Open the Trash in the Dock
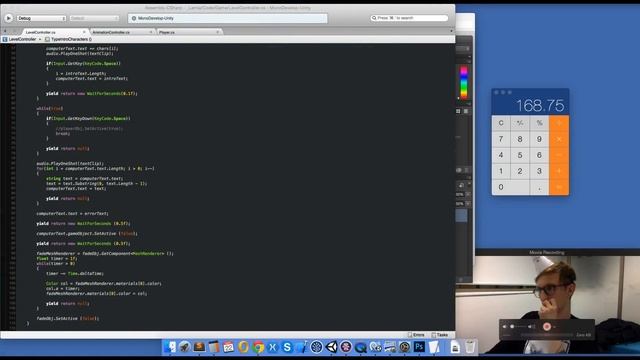 [470, 347]
